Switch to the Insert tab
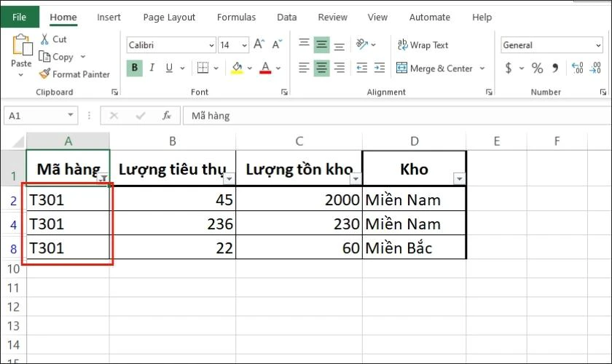The image size is (612, 364). (109, 17)
